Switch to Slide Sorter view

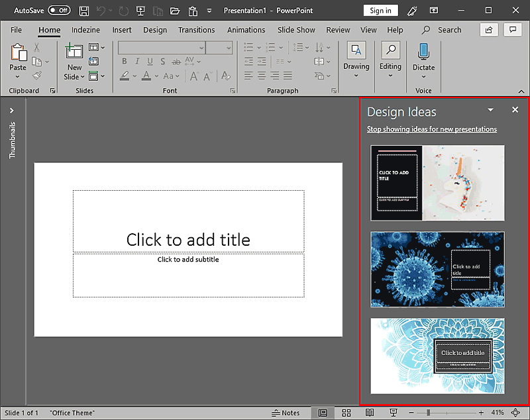pyautogui.click(x=346, y=412)
